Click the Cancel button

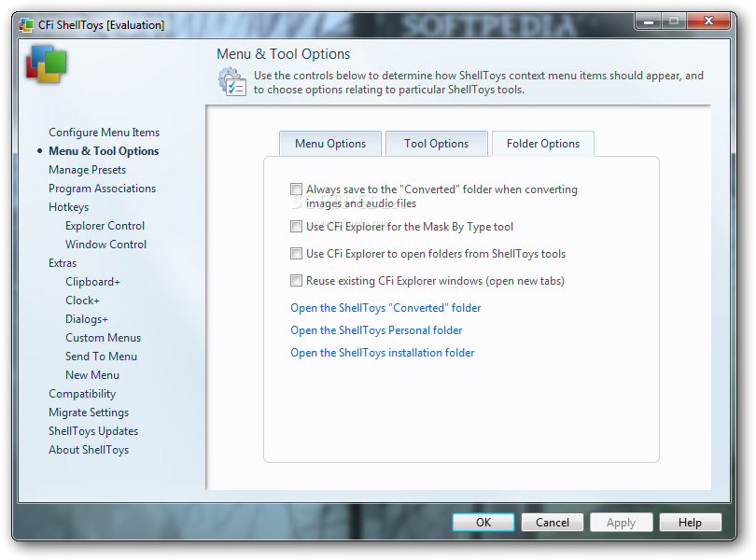tap(552, 523)
